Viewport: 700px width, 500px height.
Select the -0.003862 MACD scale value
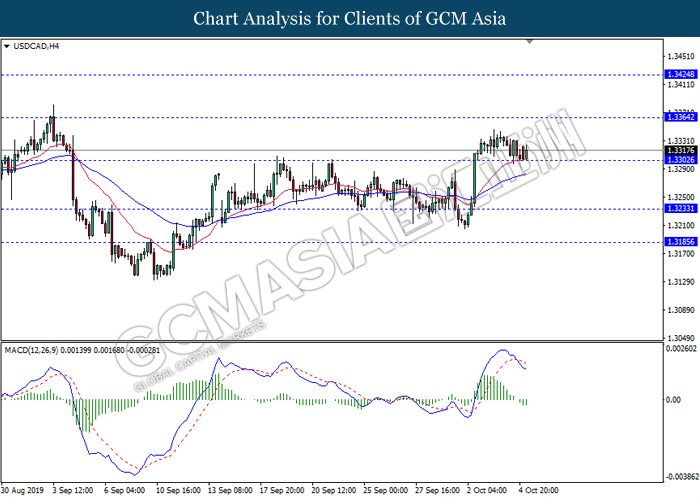(681, 477)
